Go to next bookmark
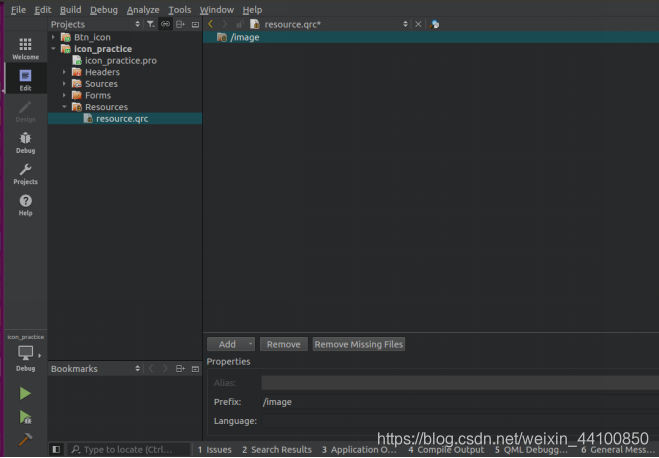The image size is (659, 458). pyautogui.click(x=165, y=369)
